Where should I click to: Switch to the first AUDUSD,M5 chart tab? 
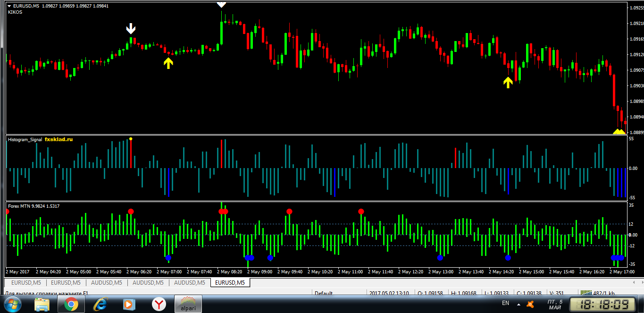click(x=107, y=282)
